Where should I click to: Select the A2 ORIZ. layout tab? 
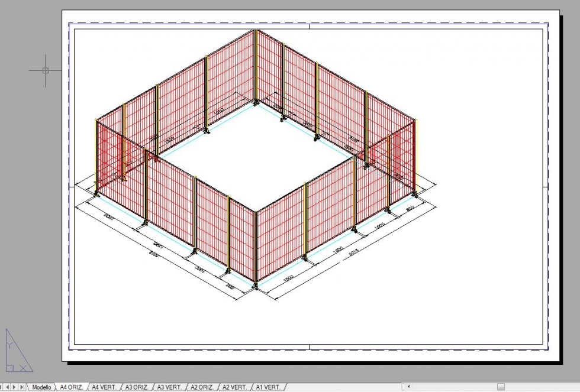point(202,387)
